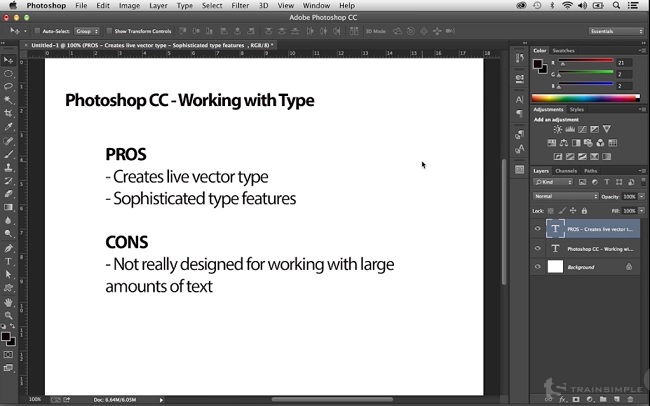Click the zoom percentage field in status bar
The width and height of the screenshot is (650, 406).
point(35,399)
